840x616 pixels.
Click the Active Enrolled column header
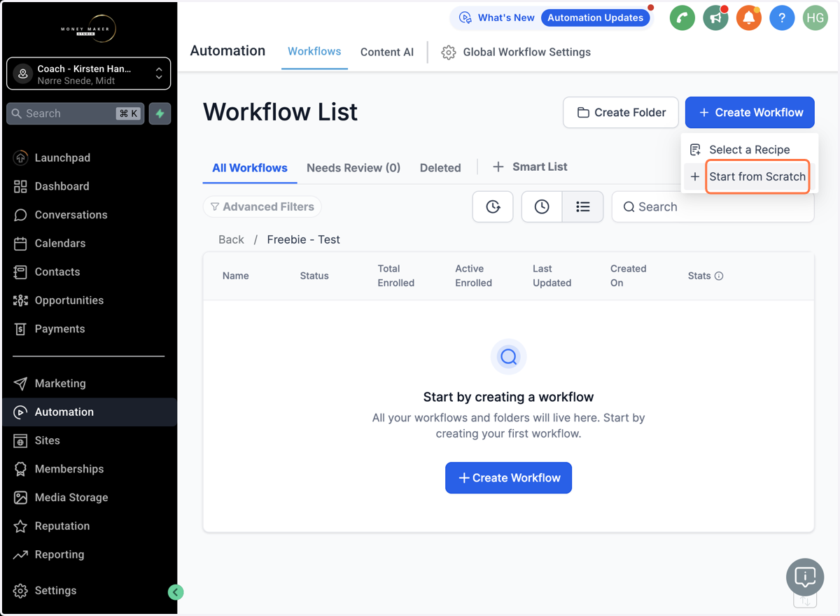474,276
